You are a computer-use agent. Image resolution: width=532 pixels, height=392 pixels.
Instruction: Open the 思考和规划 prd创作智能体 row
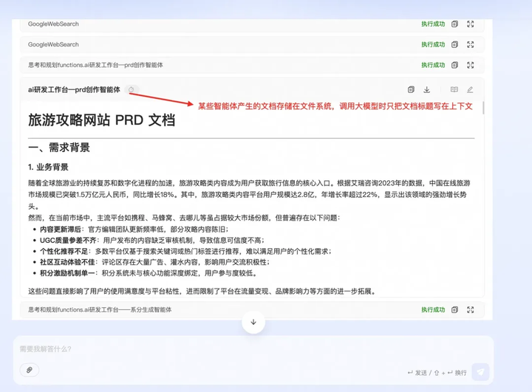252,65
